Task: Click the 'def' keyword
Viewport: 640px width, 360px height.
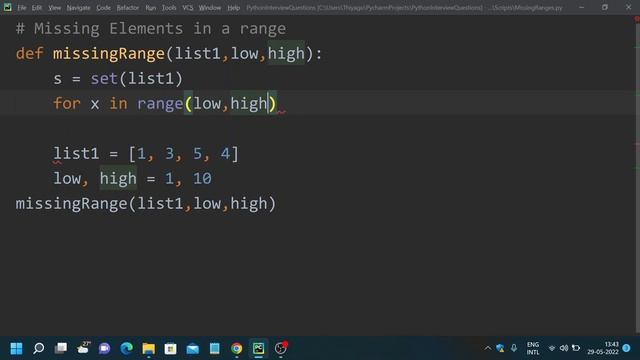Action: (29, 53)
